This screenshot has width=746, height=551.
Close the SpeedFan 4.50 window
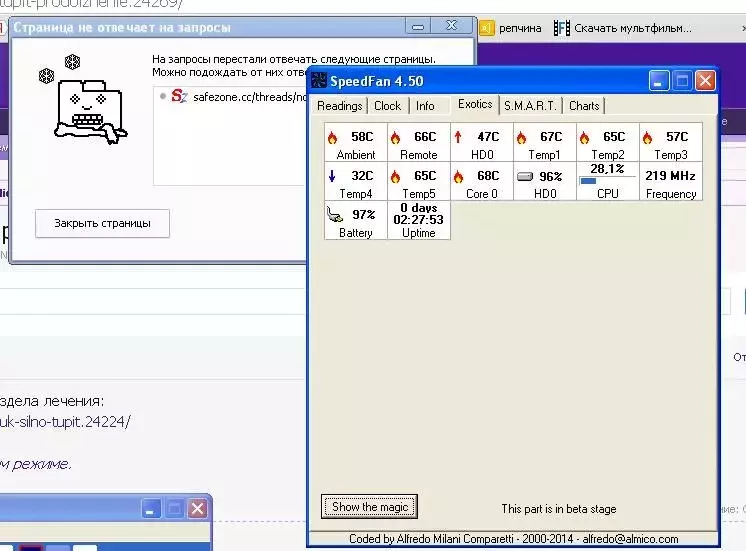[x=705, y=81]
